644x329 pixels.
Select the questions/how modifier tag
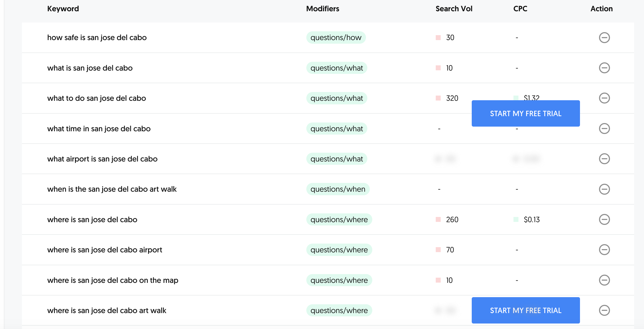tap(336, 38)
